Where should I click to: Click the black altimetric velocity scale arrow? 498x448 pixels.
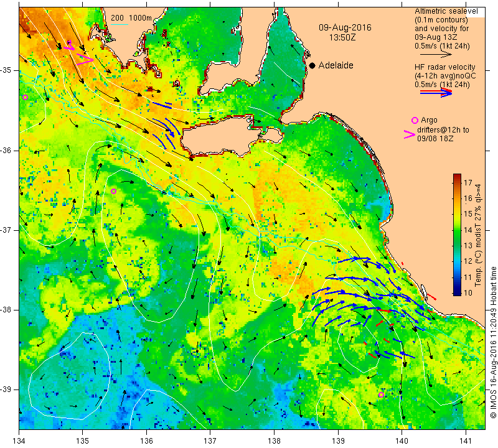(436, 55)
